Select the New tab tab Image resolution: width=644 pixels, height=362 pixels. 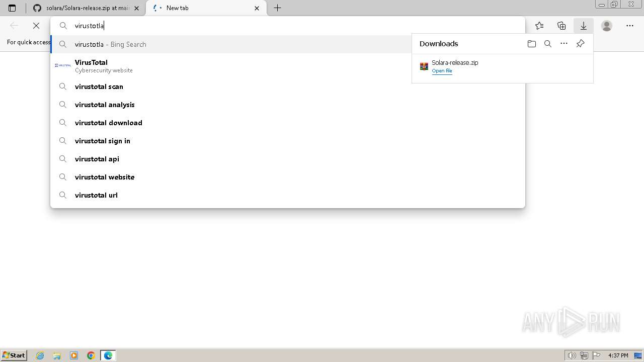(x=206, y=8)
